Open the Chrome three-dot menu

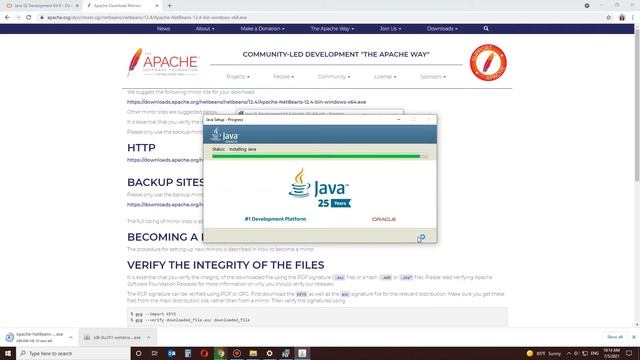(x=633, y=18)
